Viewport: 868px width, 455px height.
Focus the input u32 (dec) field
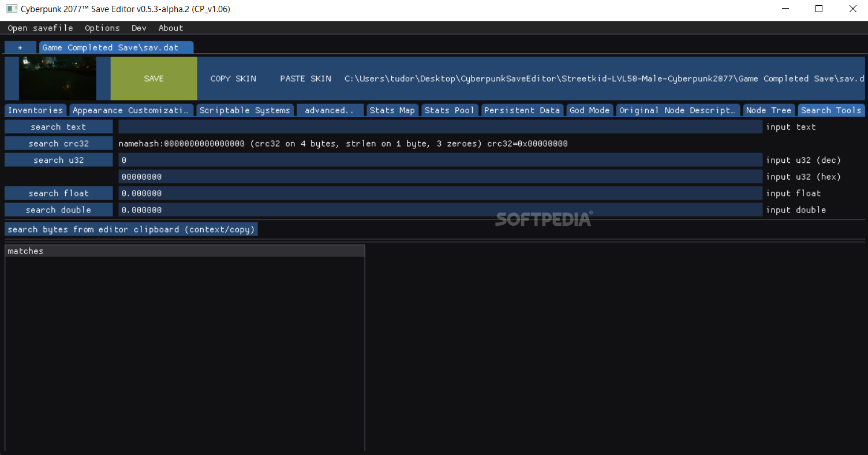(440, 160)
